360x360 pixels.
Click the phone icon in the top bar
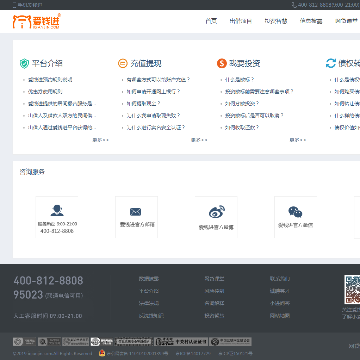tap(294, 5)
